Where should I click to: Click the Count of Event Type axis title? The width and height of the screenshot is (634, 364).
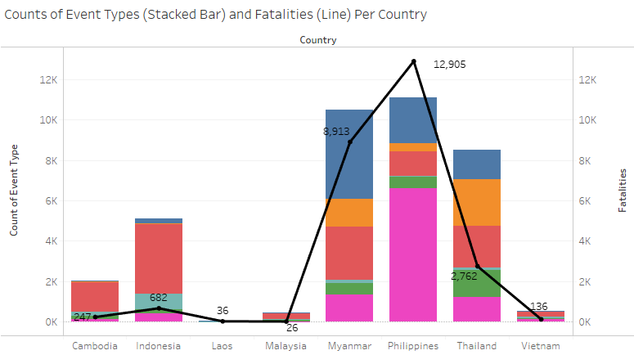point(14,190)
